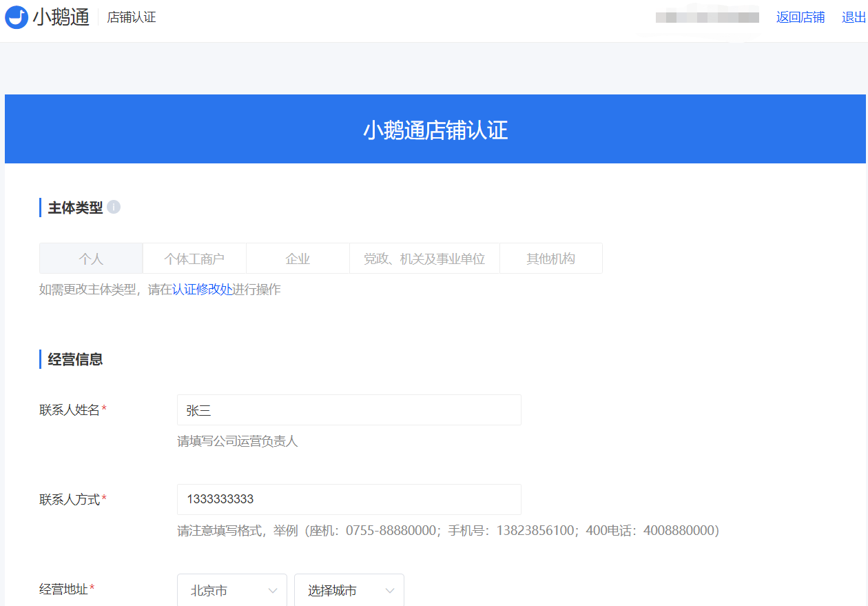This screenshot has width=868, height=606.
Task: Open the 北京市 province dropdown
Action: [232, 591]
